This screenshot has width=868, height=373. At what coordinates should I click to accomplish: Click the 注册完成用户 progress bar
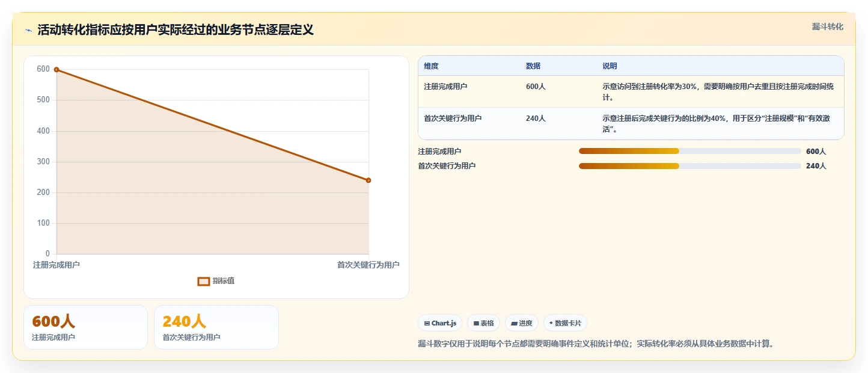(x=690, y=151)
